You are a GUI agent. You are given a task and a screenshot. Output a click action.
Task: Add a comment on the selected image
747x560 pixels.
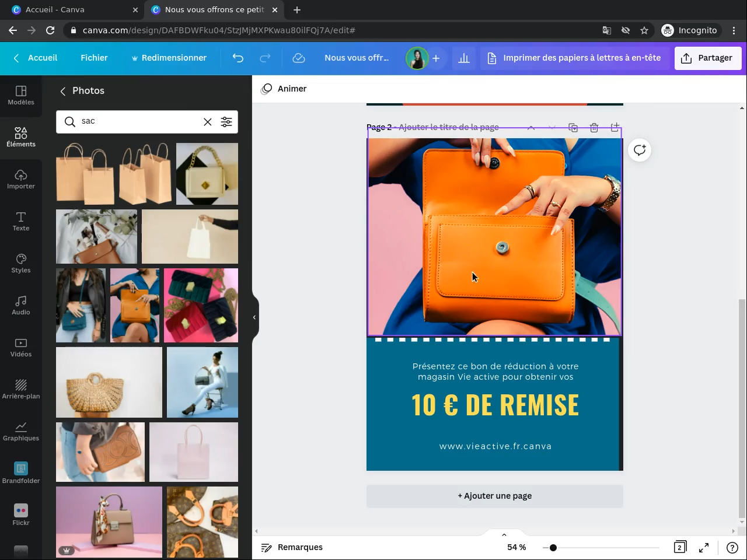coord(640,150)
